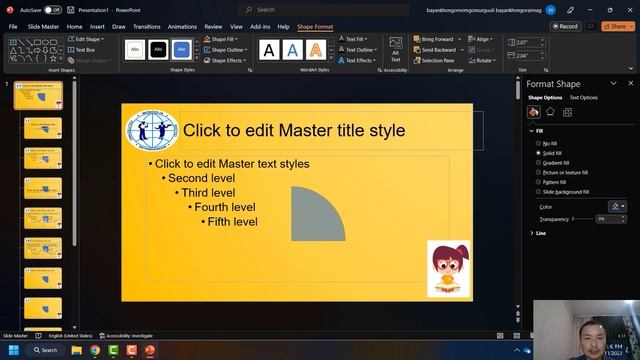640x360 pixels.
Task: Click Accessibility: Investigate in status bar
Action: pyautogui.click(x=126, y=336)
